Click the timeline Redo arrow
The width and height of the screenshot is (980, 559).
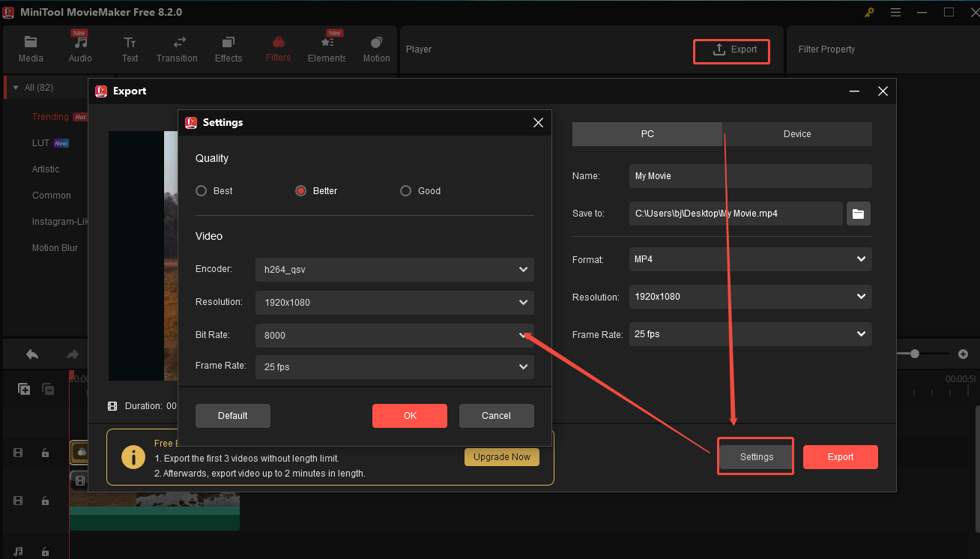click(x=73, y=354)
